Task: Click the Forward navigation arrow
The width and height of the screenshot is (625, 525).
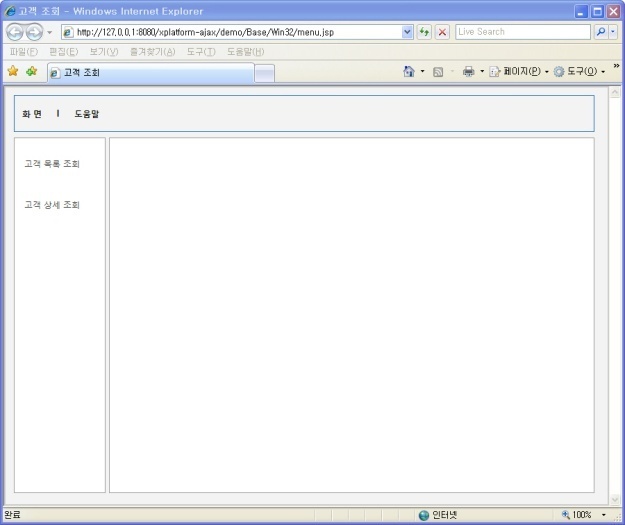Action: tap(35, 32)
